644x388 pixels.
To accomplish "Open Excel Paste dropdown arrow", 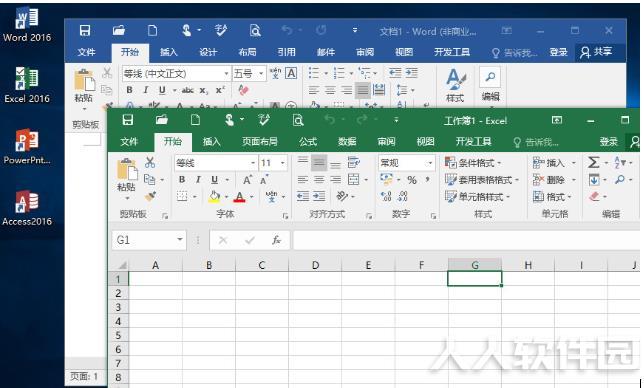I will point(127,198).
